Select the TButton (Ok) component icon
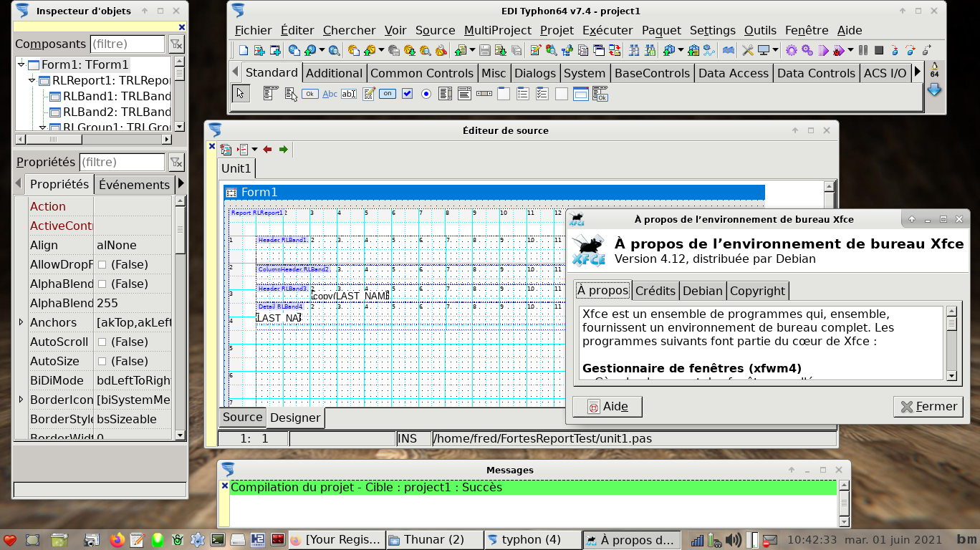The image size is (980, 550). point(310,94)
